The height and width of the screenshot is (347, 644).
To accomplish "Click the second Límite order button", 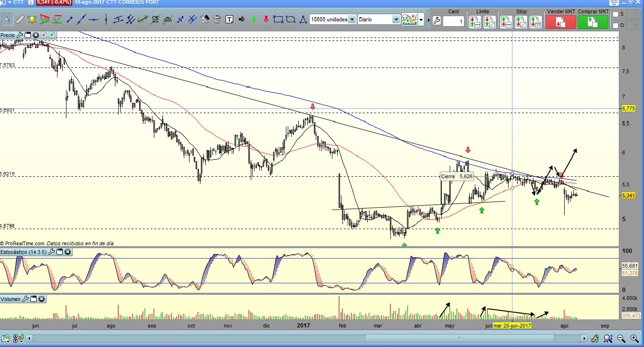I will point(490,21).
